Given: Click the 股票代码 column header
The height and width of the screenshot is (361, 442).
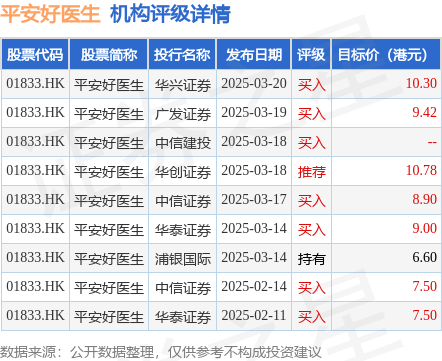Looking at the screenshot, I should click(x=35, y=55).
